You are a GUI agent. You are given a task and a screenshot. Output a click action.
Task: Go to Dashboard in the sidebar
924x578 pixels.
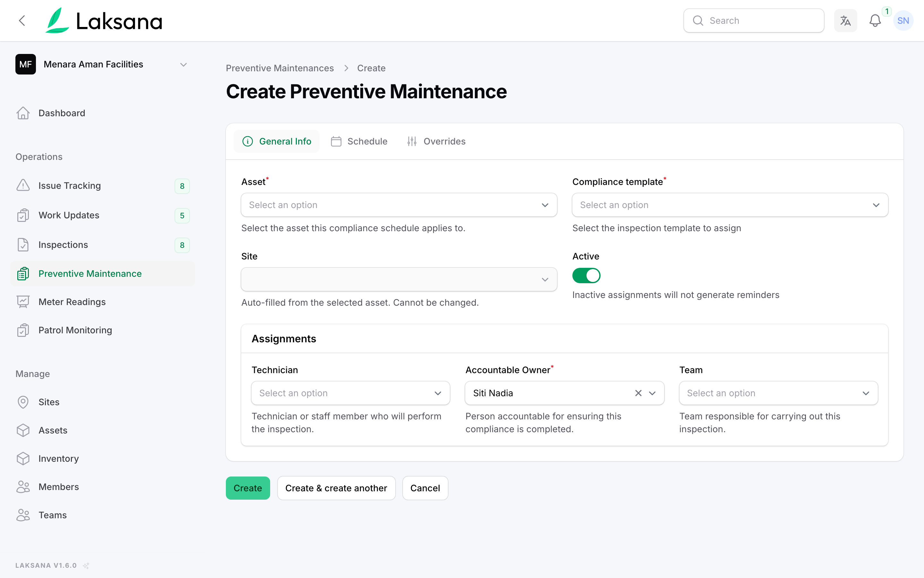coord(102,113)
